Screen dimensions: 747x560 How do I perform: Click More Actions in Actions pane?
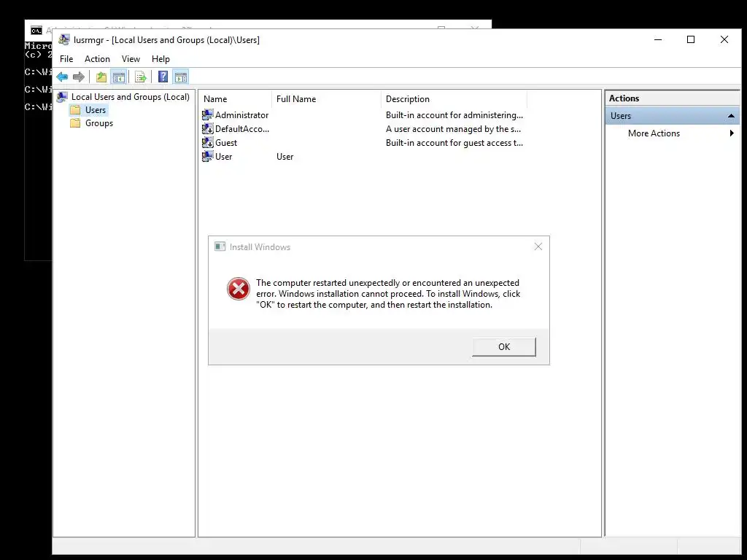coord(654,133)
